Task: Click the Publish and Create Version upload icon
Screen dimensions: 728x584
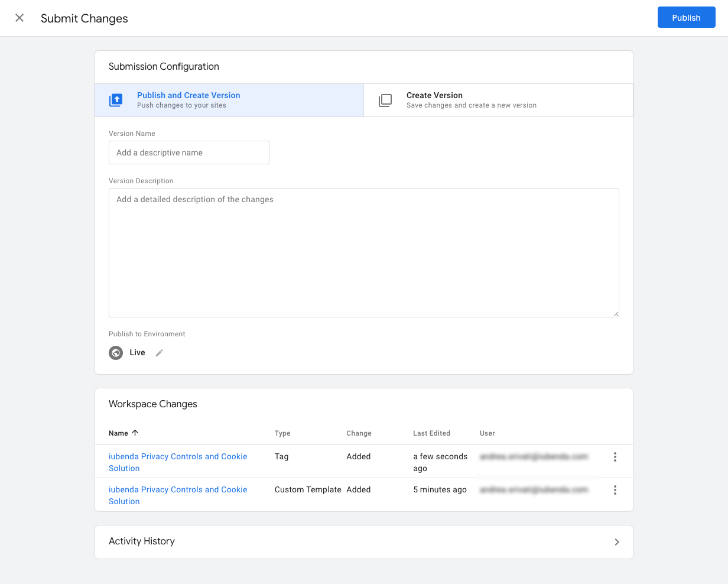Action: [116, 100]
